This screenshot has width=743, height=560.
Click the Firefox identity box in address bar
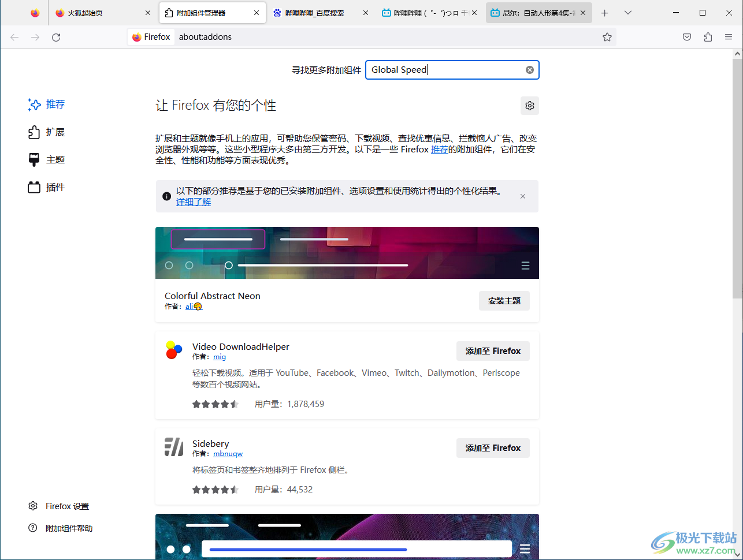(x=151, y=37)
